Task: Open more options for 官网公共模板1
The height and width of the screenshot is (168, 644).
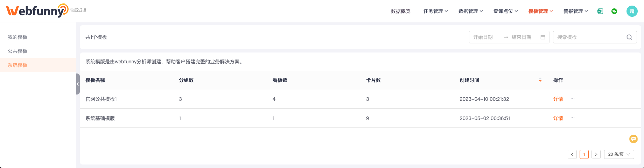Action: point(573,99)
